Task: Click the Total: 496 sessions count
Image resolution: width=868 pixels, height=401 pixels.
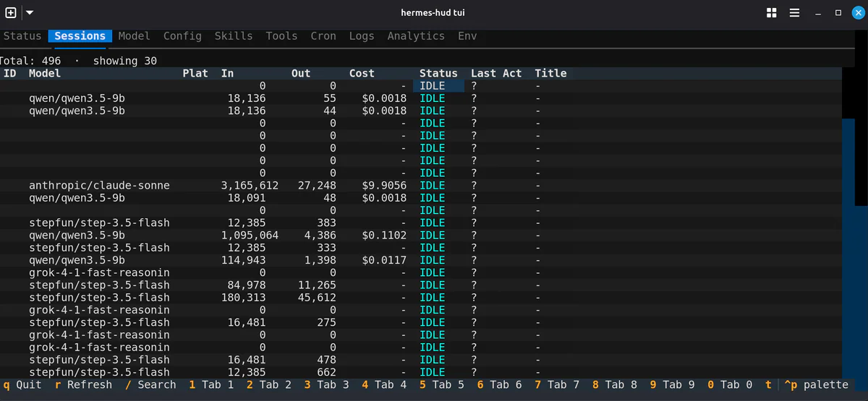Action: click(30, 61)
